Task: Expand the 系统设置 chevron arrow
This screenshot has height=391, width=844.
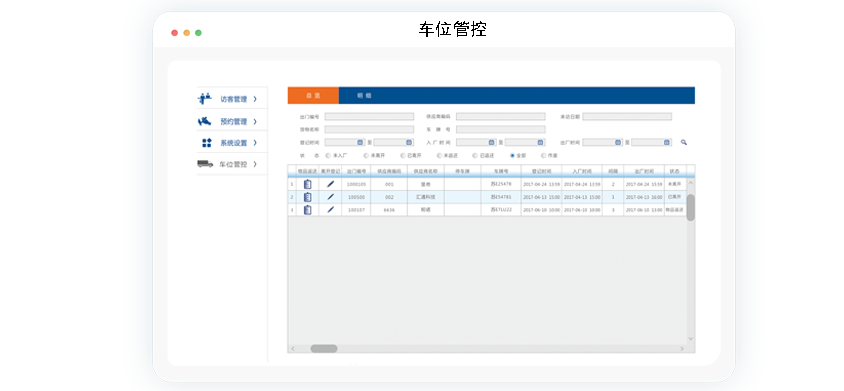Action: 255,143
